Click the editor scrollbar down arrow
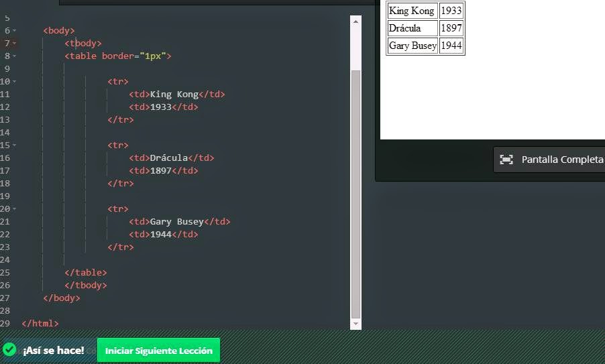This screenshot has height=364, width=605. (355, 324)
